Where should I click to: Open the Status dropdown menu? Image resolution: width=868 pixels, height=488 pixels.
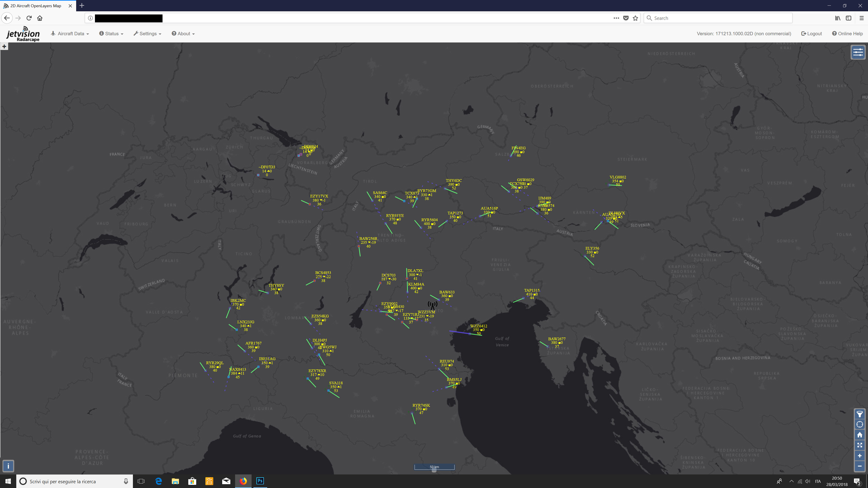pyautogui.click(x=111, y=34)
